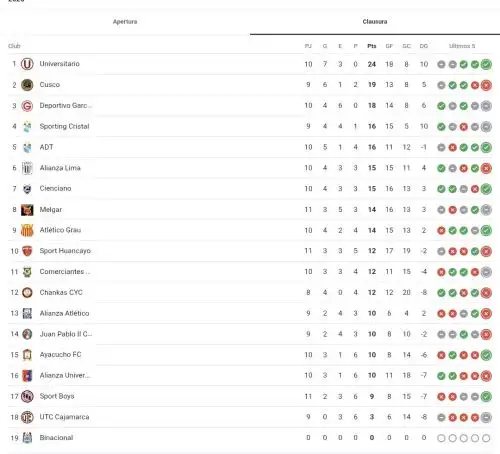
Task: Open the Chankas CYC team link
Action: point(61,292)
